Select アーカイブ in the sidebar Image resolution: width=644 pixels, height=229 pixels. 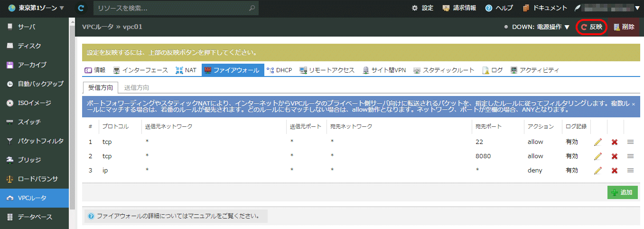(34, 65)
